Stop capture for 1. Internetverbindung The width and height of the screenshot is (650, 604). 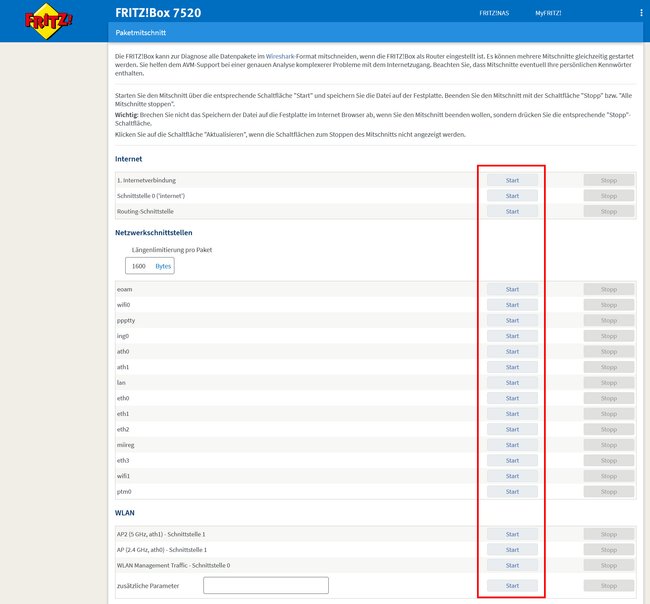[609, 180]
